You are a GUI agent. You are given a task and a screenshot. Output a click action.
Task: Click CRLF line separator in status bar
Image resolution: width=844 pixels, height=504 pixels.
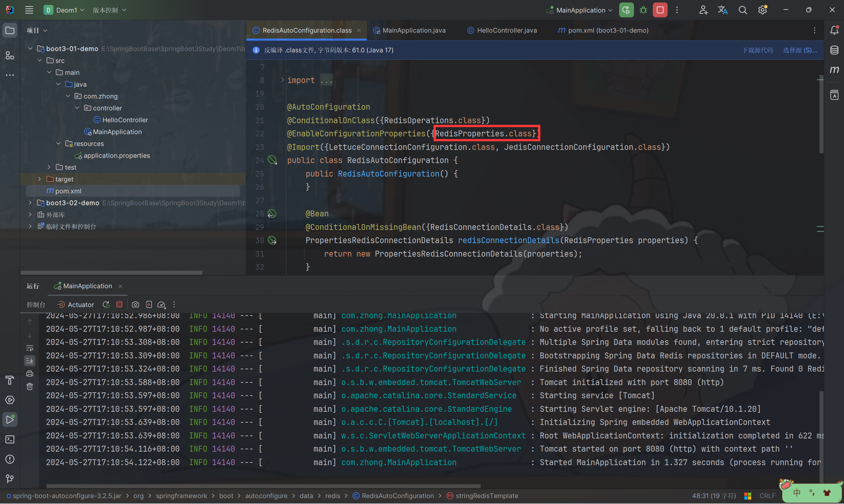767,496
